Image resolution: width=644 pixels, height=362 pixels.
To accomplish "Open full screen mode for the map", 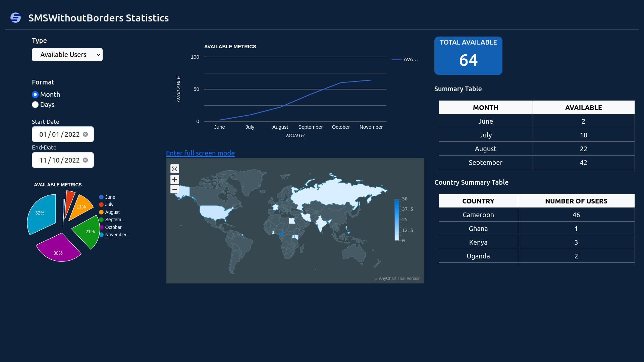I will 200,153.
